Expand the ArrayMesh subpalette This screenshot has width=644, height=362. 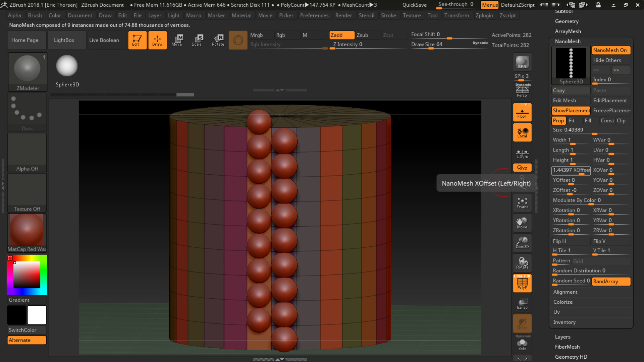[568, 32]
